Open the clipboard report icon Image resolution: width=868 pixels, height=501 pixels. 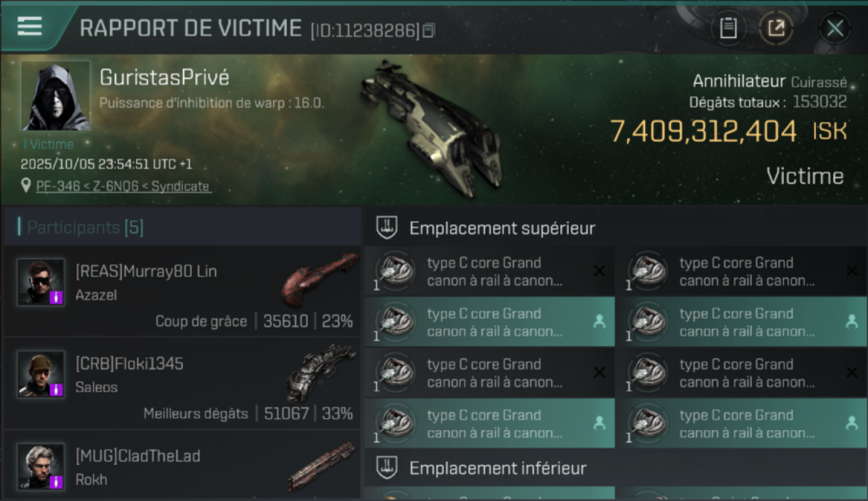point(728,29)
